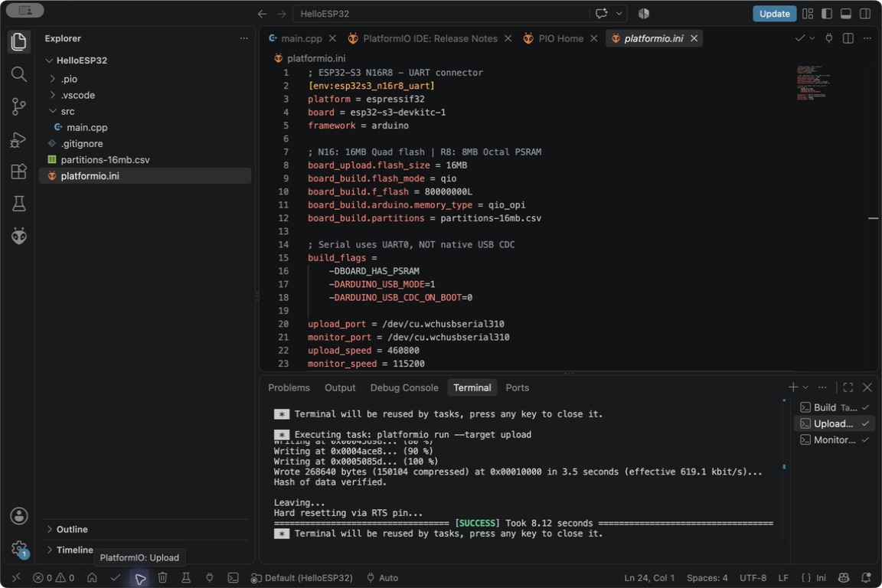Open the Source Control view
This screenshot has height=588, width=882.
[x=18, y=106]
